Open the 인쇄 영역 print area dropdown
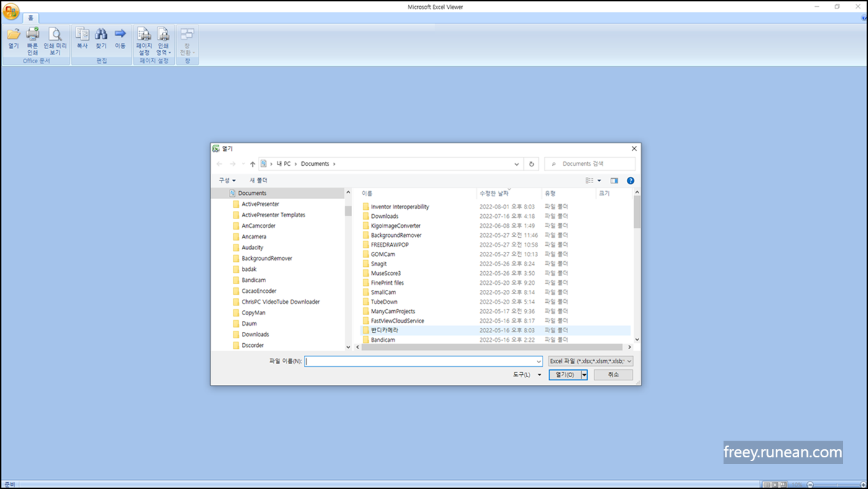This screenshot has height=489, width=868. (163, 41)
